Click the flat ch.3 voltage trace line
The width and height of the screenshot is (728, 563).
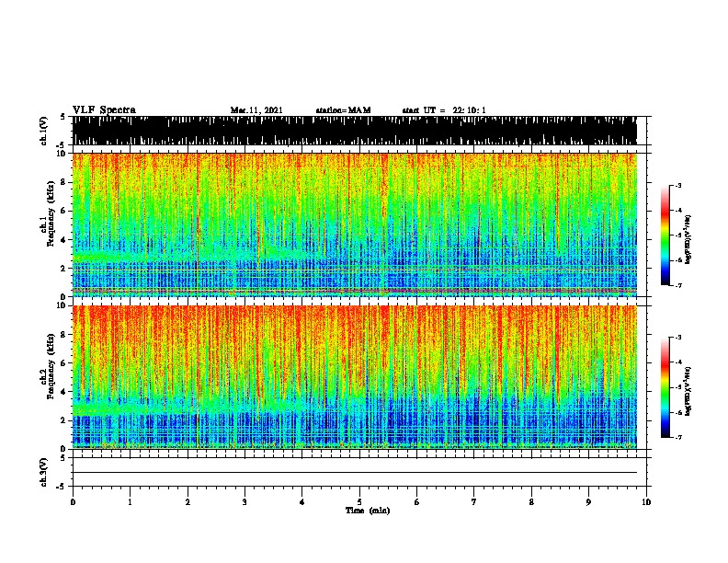(x=355, y=473)
